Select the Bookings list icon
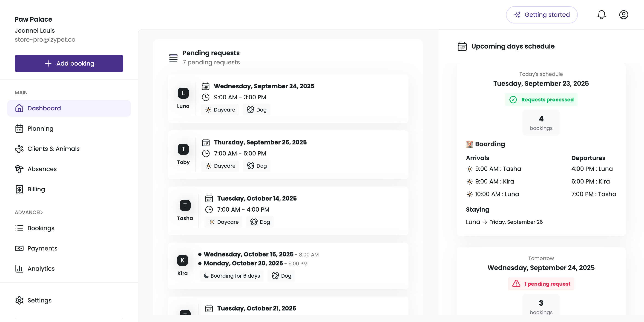644x322 pixels. [20, 228]
